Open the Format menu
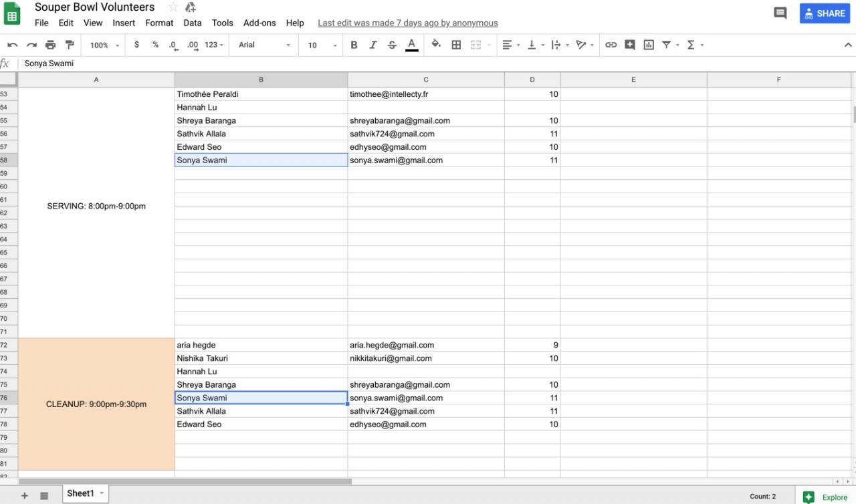The image size is (856, 504). tap(159, 23)
